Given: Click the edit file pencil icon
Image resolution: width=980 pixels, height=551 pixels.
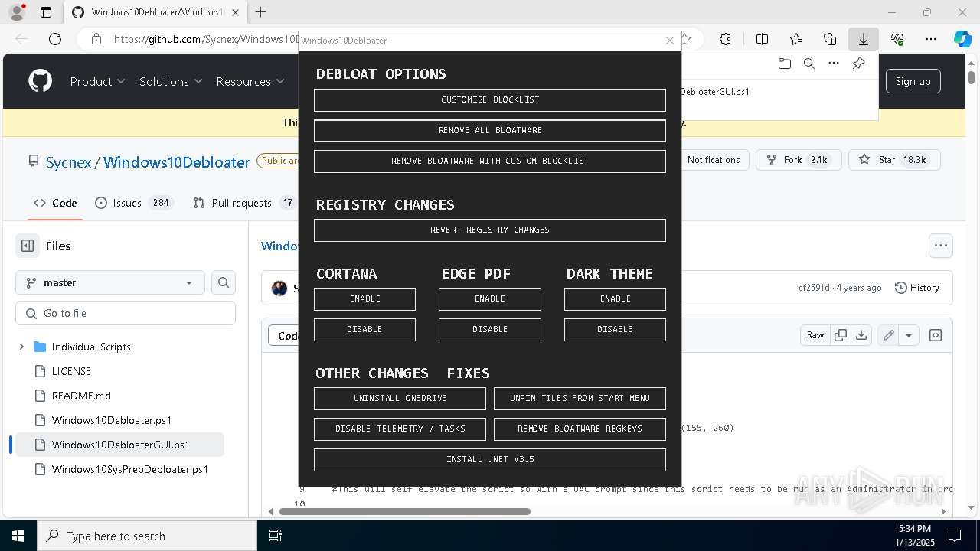Looking at the screenshot, I should click(x=888, y=335).
